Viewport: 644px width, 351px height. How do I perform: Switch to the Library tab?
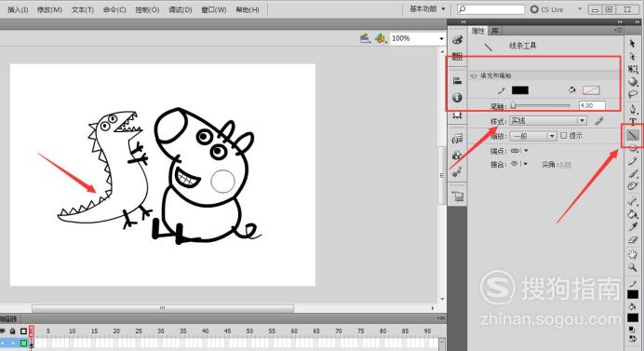(x=495, y=31)
